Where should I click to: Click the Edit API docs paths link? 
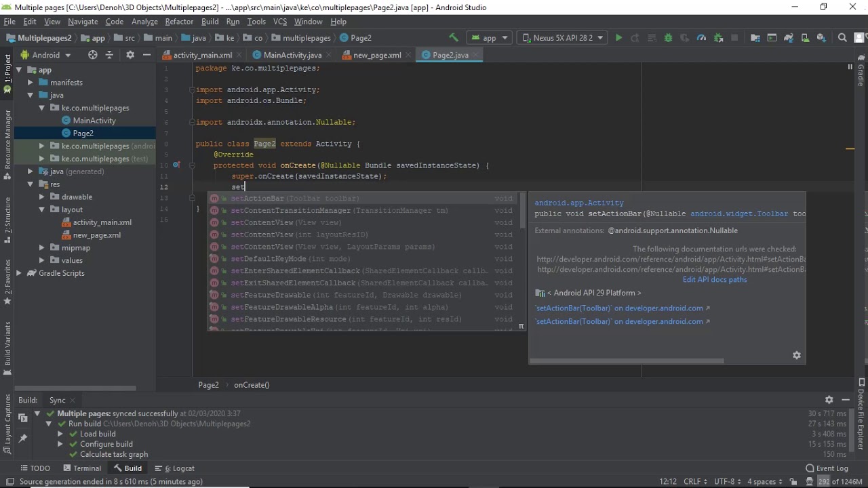click(x=715, y=279)
